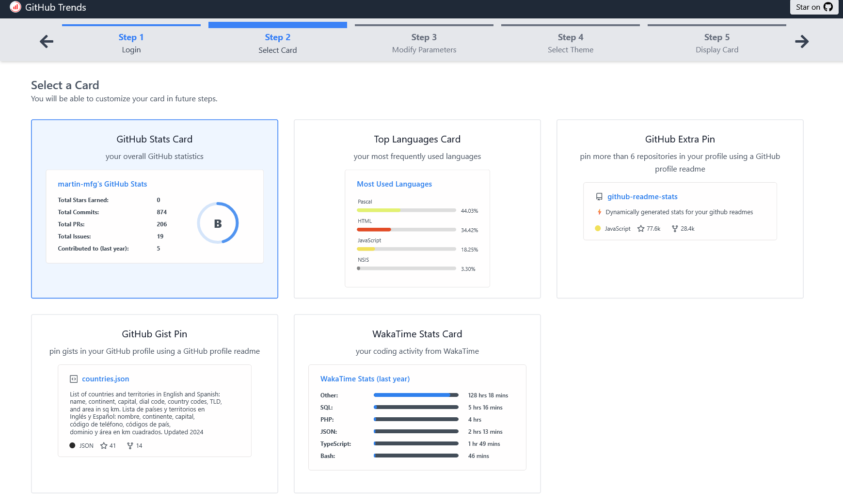Click the yellow JavaScript language dot

click(x=598, y=229)
